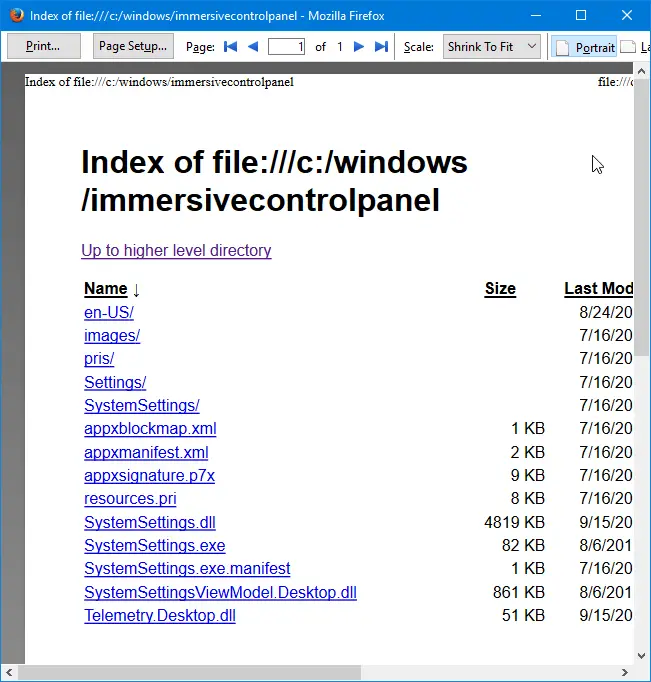This screenshot has width=651, height=682.
Task: Click the vertical scrollbar thumb
Action: tap(641, 217)
